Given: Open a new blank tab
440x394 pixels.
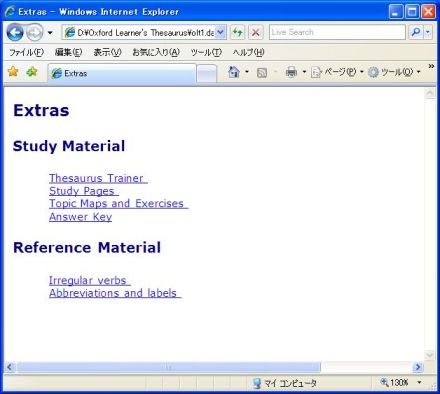Looking at the screenshot, I should [207, 74].
